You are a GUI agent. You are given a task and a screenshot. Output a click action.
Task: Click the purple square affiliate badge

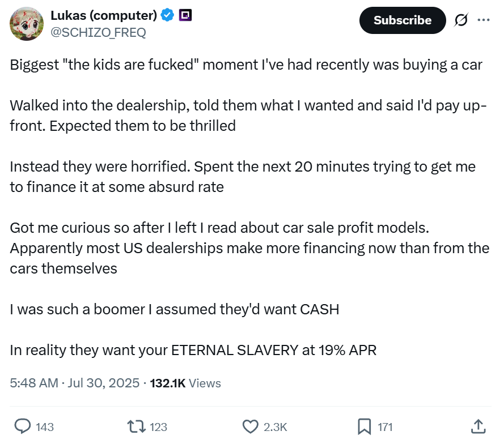click(185, 16)
